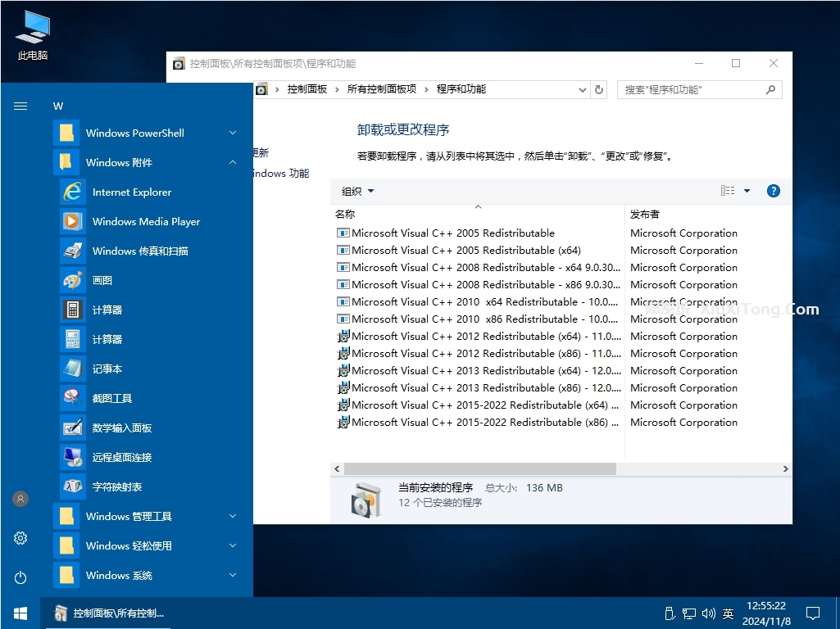840x629 pixels.
Task: Click the refresh button in address bar
Action: (599, 90)
